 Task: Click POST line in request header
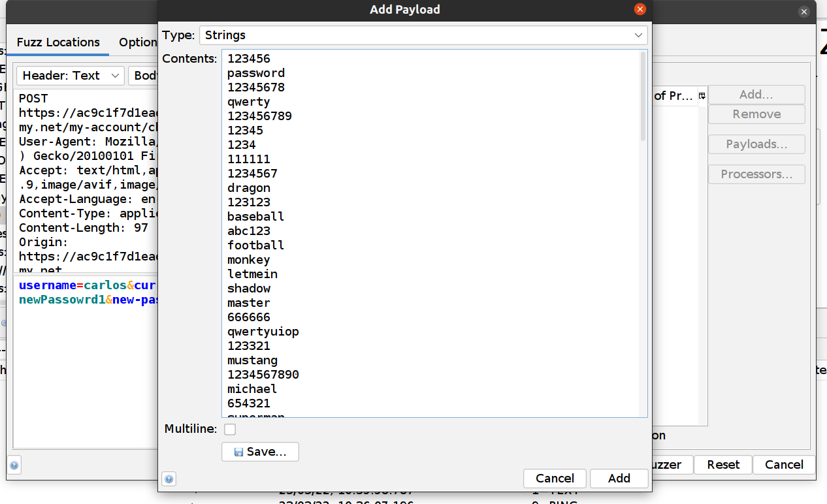click(x=33, y=99)
